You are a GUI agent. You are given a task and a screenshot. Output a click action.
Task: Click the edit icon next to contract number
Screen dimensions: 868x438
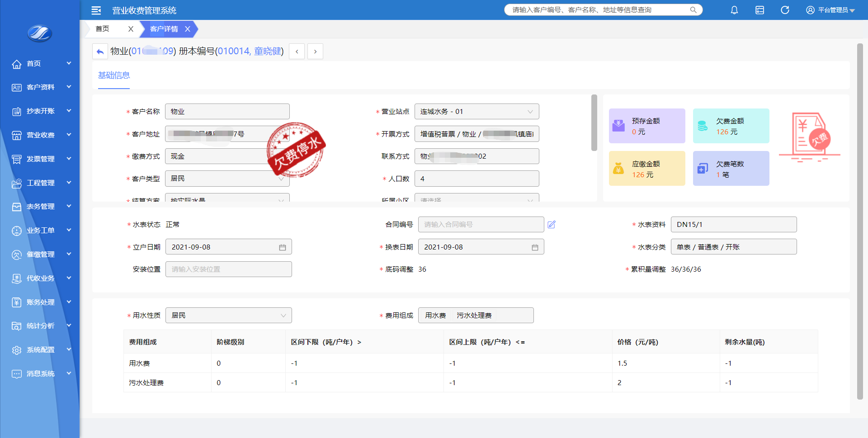pyautogui.click(x=552, y=225)
